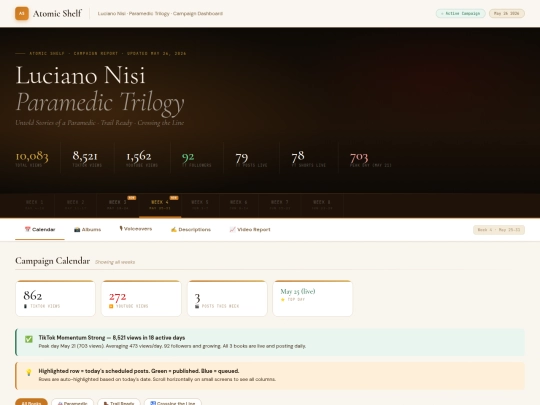Click the 'Showing all weeks' label
Screen dimensions: 540x405
[x=115, y=262]
